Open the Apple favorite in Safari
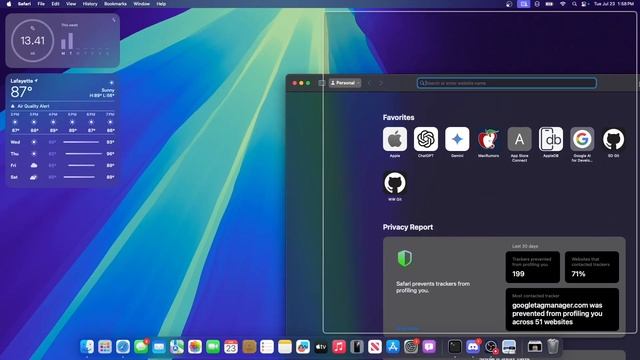The height and width of the screenshot is (360, 640). [395, 139]
